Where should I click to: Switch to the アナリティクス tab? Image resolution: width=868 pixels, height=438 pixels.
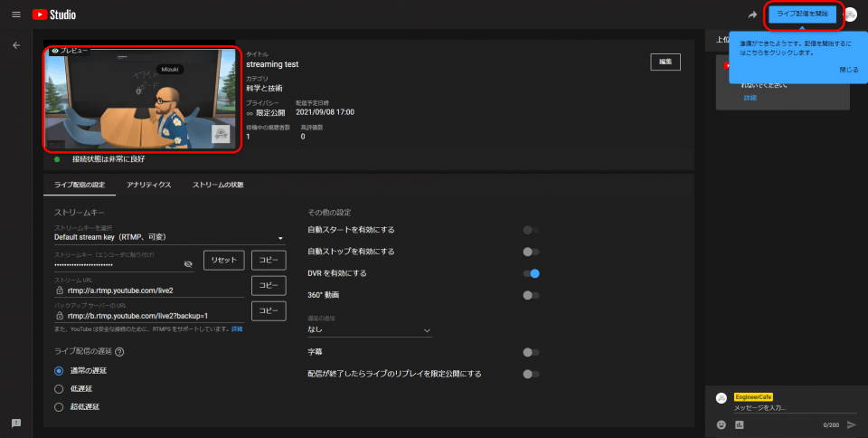[149, 185]
